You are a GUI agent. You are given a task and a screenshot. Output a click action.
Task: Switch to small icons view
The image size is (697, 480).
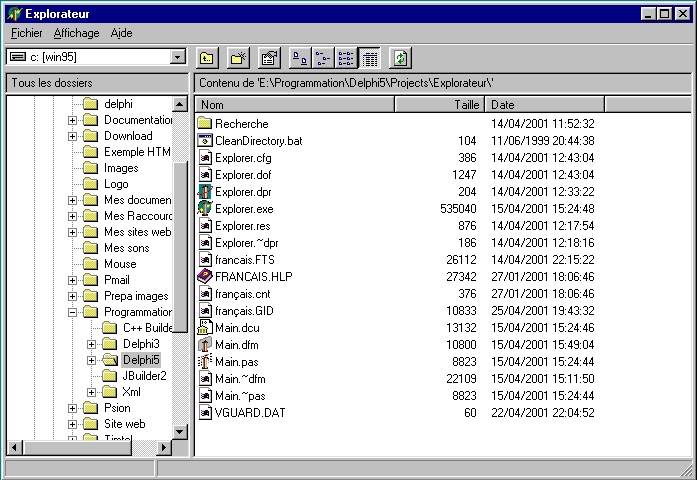click(x=323, y=58)
